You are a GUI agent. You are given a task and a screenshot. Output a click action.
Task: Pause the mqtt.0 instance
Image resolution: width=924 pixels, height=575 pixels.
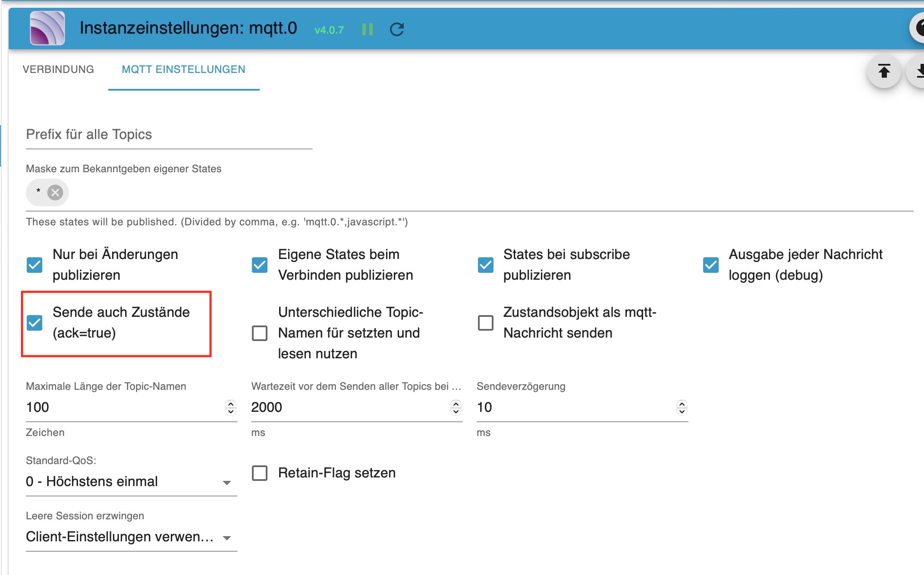point(368,29)
